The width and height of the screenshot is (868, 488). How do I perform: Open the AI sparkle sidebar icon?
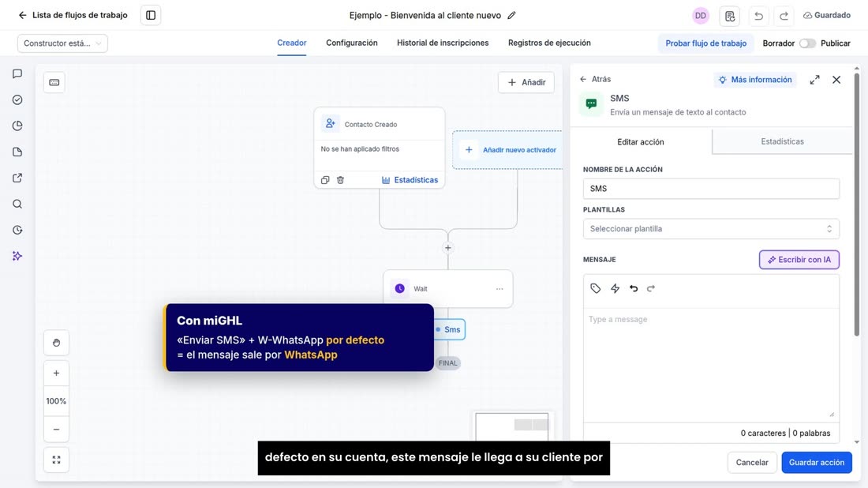click(17, 256)
